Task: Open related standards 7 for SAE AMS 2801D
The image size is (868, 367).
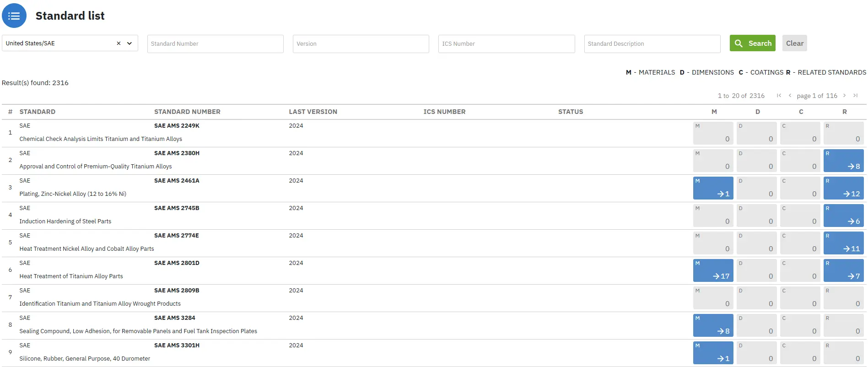Action: coord(843,270)
